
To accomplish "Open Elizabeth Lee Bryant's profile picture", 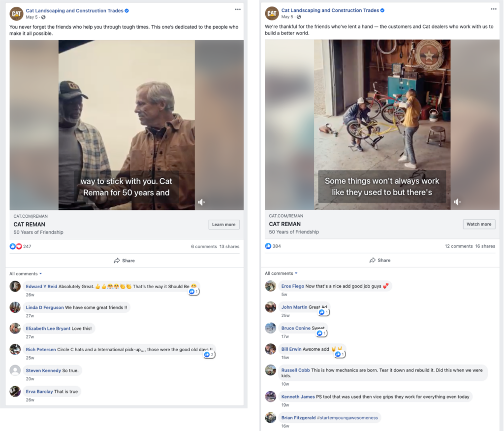I will pyautogui.click(x=15, y=329).
